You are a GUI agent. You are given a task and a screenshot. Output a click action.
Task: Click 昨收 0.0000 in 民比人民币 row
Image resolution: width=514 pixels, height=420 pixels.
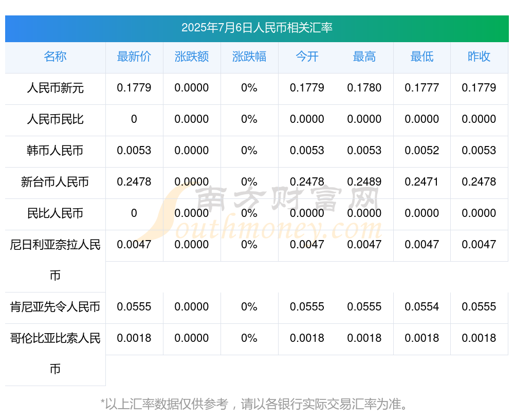479,213
